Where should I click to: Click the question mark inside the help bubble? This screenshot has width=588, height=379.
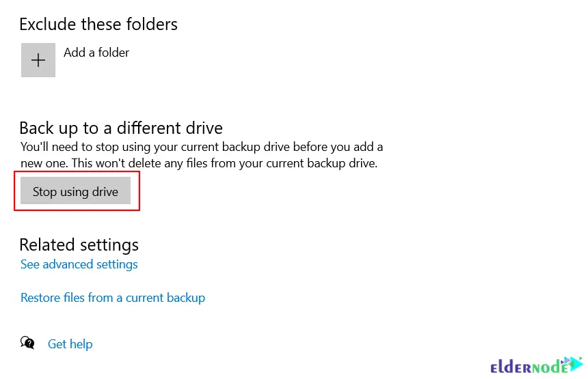[29, 342]
